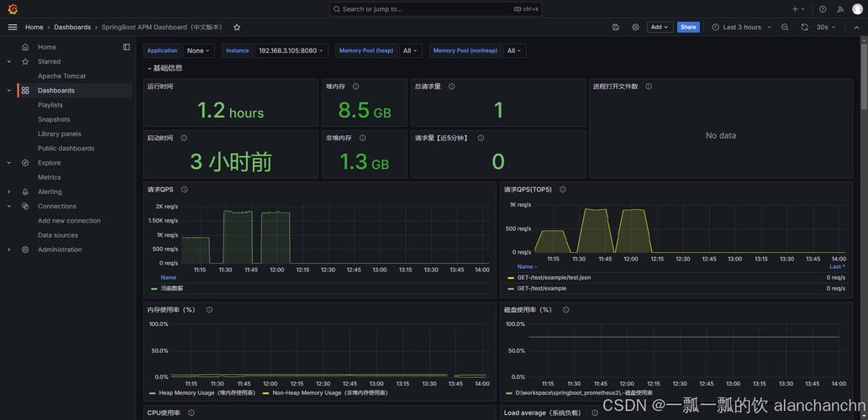Show info for 磁盘使用率 panel
This screenshot has height=420, width=868.
(566, 310)
